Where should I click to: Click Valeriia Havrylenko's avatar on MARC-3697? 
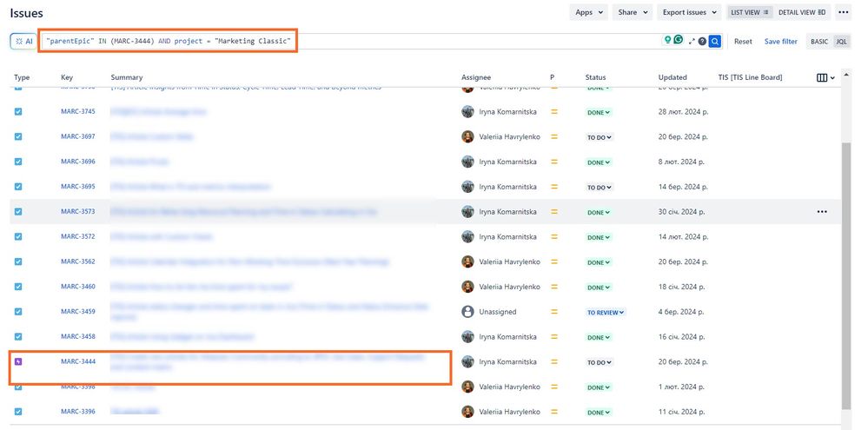467,136
